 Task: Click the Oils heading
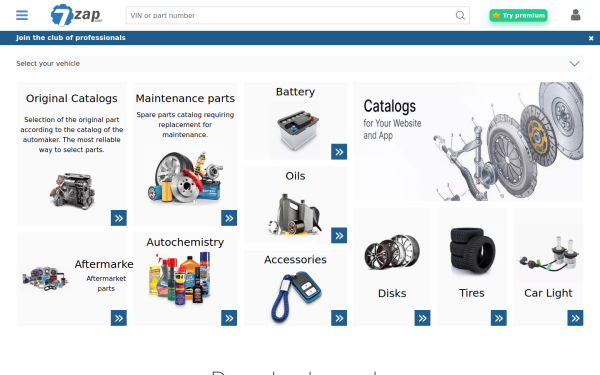tap(295, 176)
